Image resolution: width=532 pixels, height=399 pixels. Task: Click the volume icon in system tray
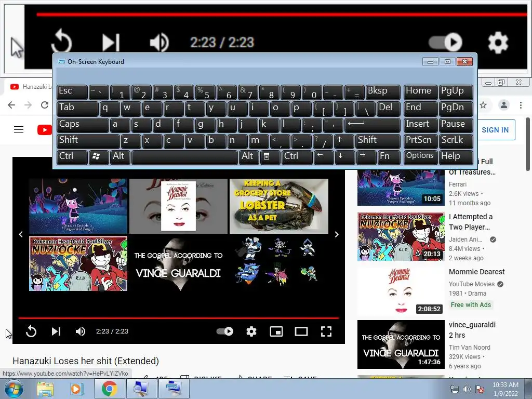(467, 389)
